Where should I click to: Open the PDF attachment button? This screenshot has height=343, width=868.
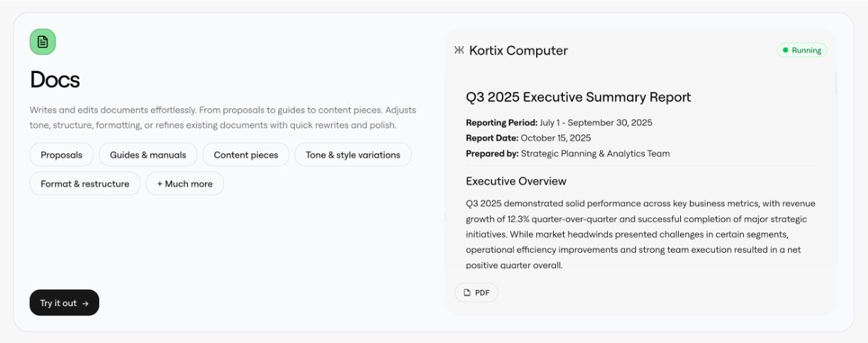(x=477, y=293)
